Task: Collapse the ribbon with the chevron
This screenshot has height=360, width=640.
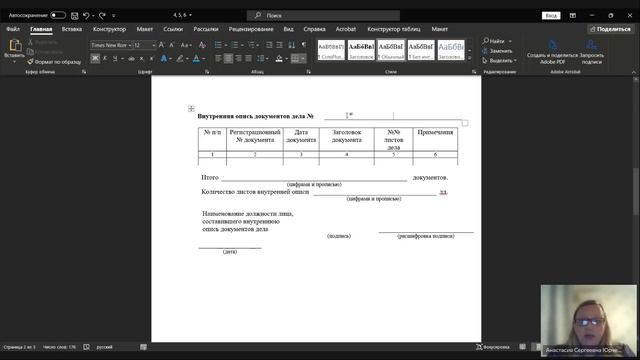Action: click(633, 72)
